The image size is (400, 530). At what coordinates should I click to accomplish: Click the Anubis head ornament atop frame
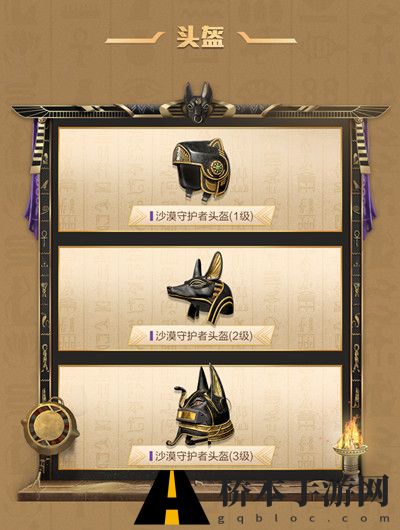tap(198, 102)
